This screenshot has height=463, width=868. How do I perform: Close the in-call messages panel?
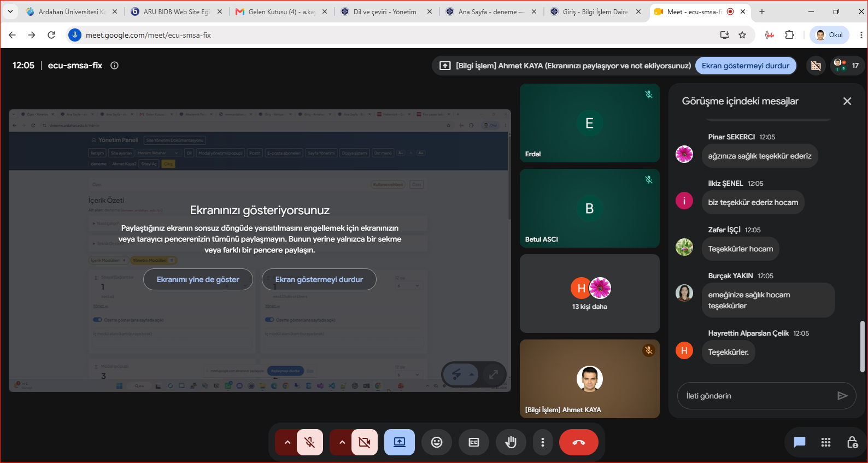(x=847, y=101)
